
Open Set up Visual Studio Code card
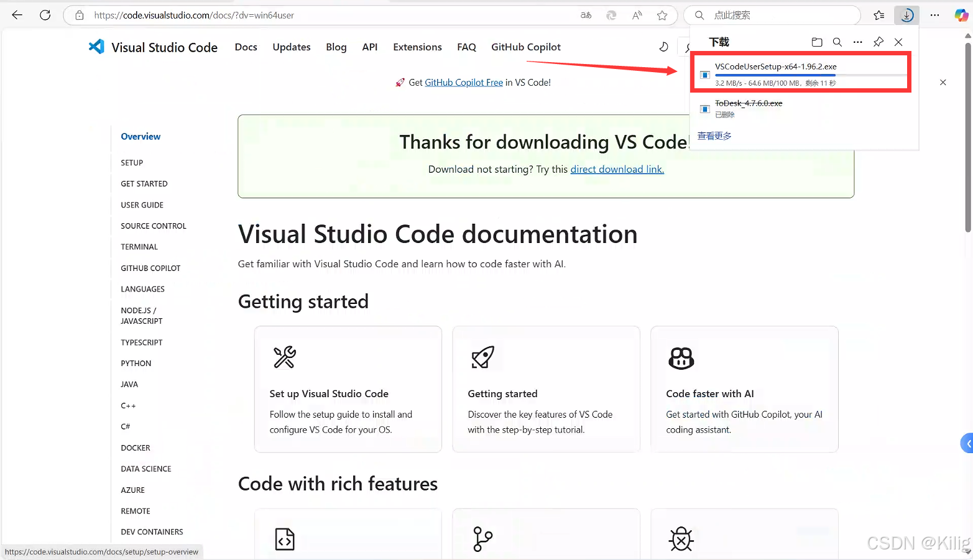tap(348, 389)
